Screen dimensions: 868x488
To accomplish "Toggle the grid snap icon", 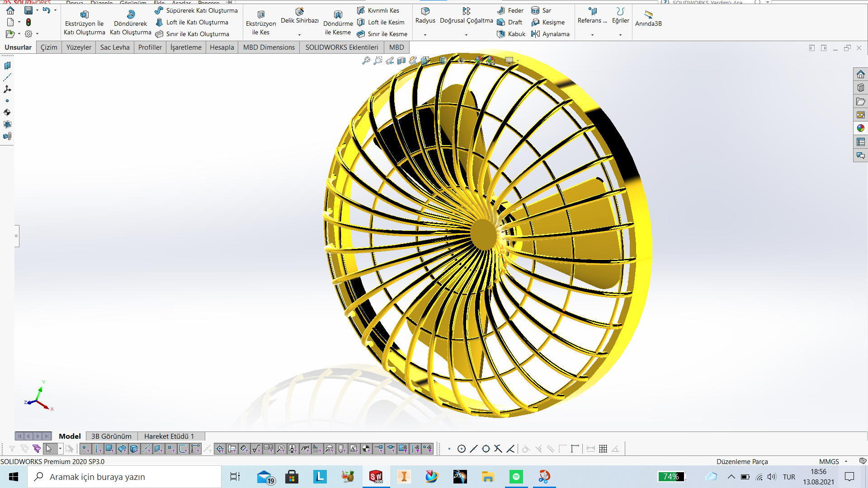I will [x=603, y=449].
